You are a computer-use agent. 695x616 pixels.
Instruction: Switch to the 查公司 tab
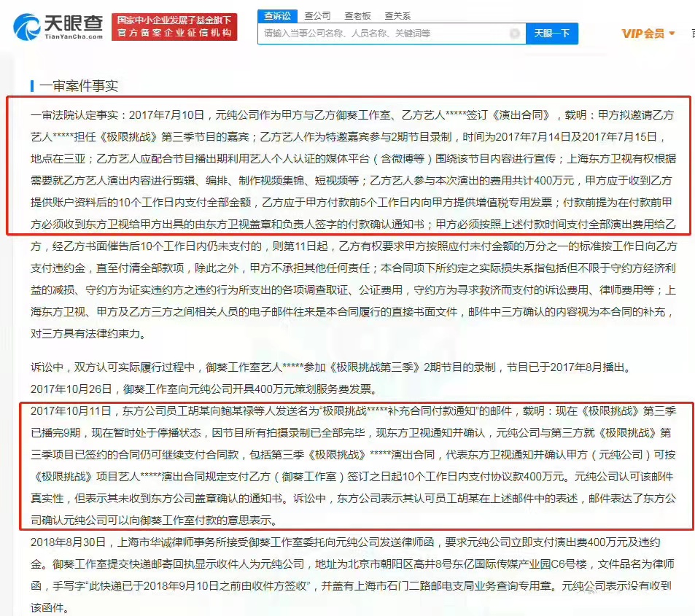pyautogui.click(x=317, y=16)
